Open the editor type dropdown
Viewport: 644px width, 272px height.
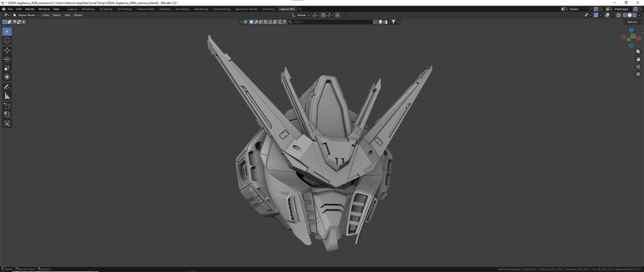[x=7, y=15]
